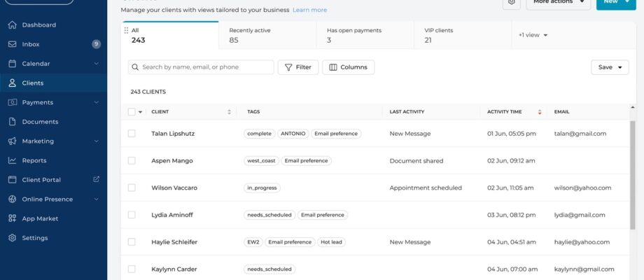This screenshot has width=644, height=280.
Task: Open the Client Portal external link icon
Action: [x=97, y=180]
